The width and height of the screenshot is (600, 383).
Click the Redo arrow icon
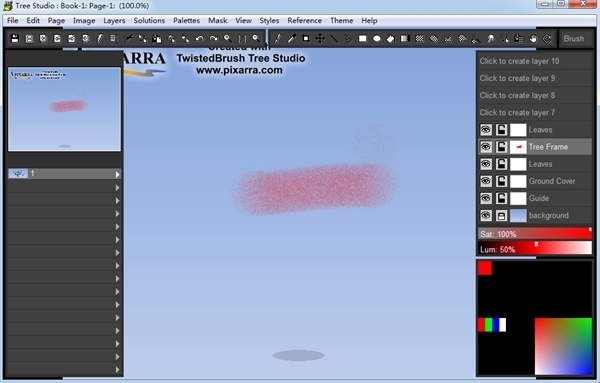(214, 38)
